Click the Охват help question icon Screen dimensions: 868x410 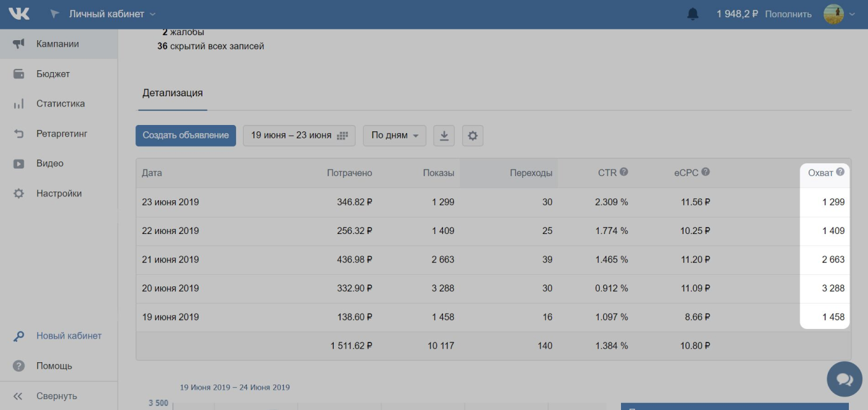click(841, 172)
